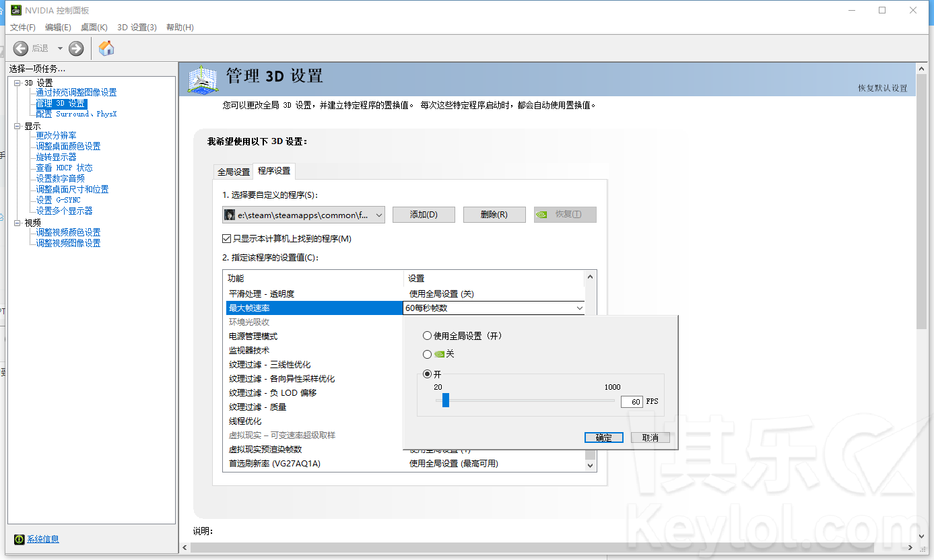Select the 使用全局设置 (开) radio option
This screenshot has height=560, width=934.
coord(427,336)
